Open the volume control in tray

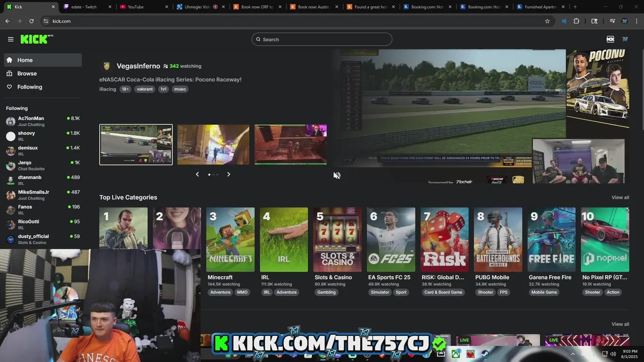[613, 354]
